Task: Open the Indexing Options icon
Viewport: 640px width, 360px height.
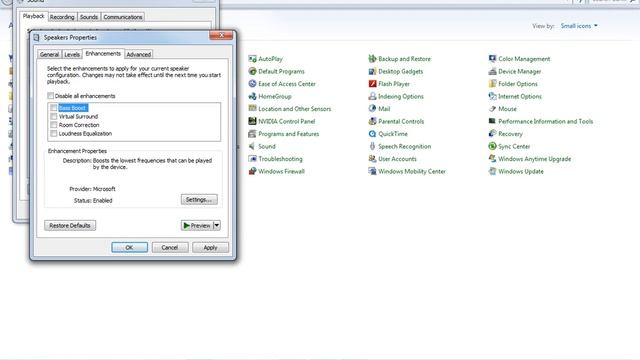Action: coord(372,96)
